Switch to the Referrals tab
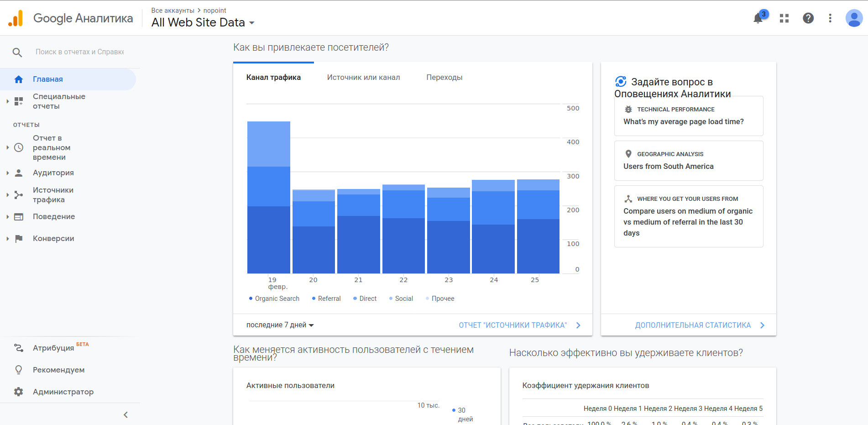Image resolution: width=868 pixels, height=425 pixels. 444,78
